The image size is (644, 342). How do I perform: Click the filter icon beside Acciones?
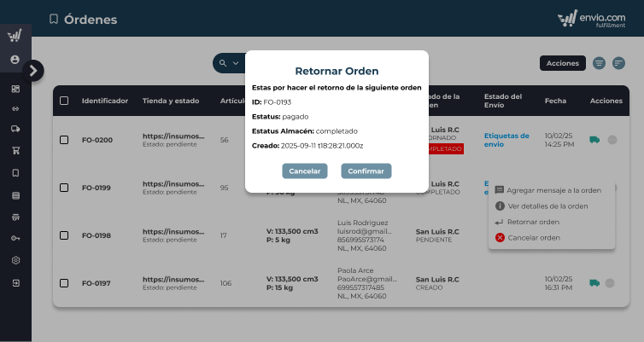600,63
